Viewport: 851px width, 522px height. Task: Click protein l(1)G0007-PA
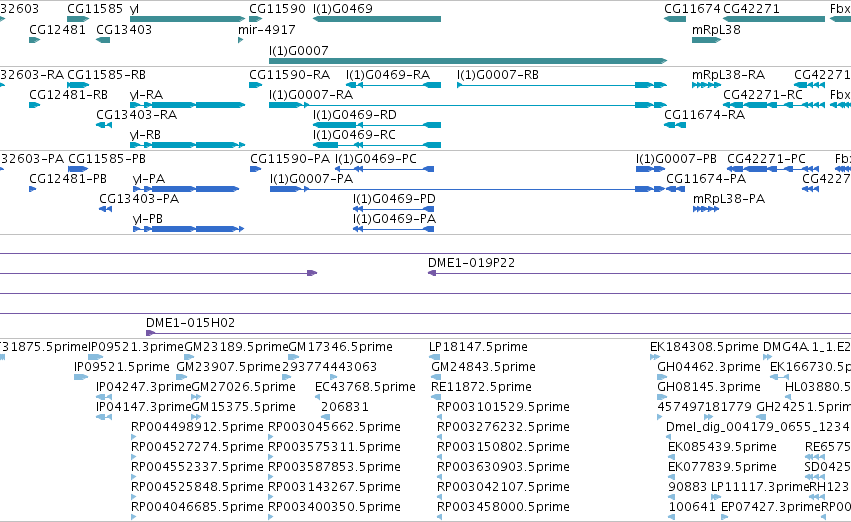tap(312, 179)
